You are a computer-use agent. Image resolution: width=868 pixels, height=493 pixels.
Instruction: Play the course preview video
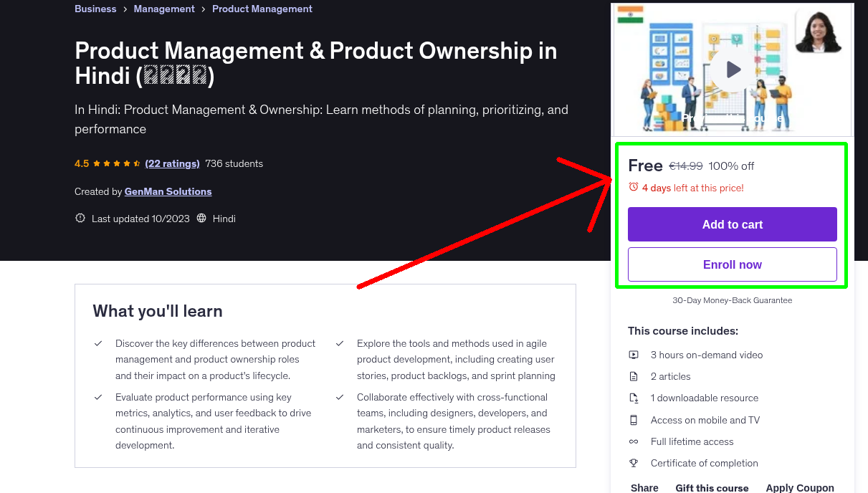pos(731,69)
